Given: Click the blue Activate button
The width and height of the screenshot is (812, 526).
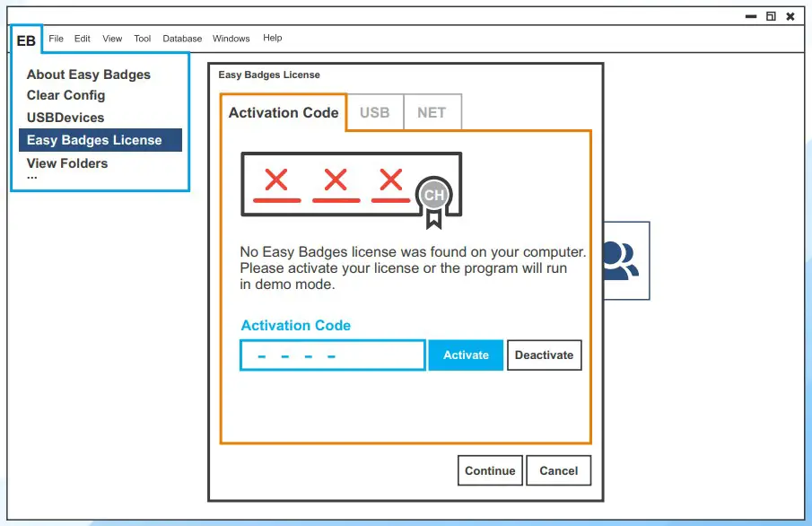Looking at the screenshot, I should [466, 355].
